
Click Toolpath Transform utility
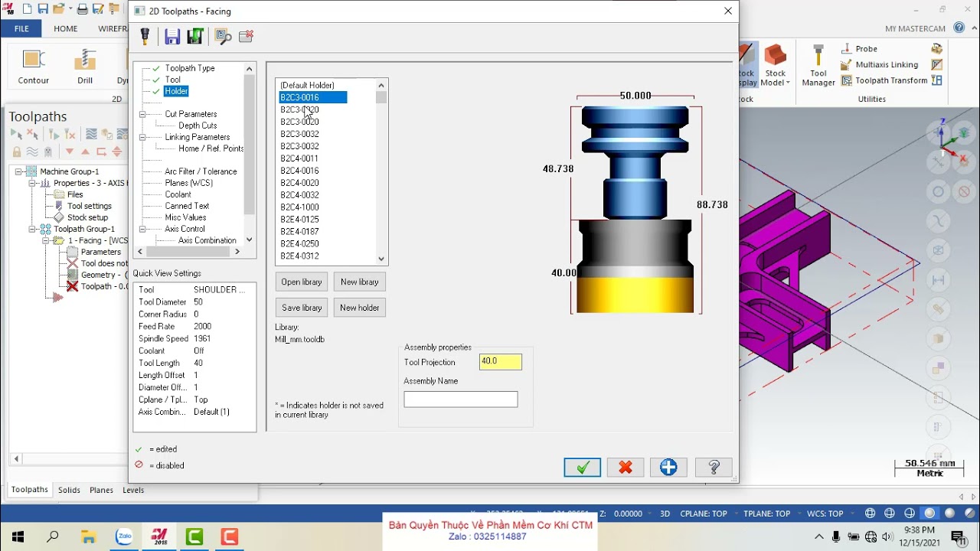(884, 80)
